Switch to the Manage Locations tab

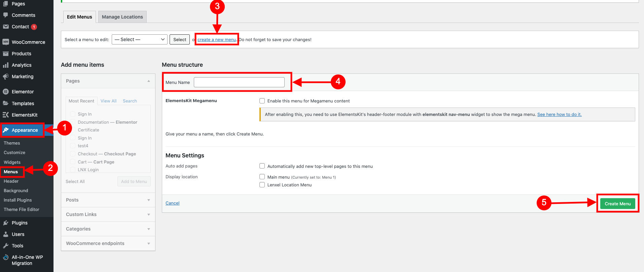(x=122, y=17)
